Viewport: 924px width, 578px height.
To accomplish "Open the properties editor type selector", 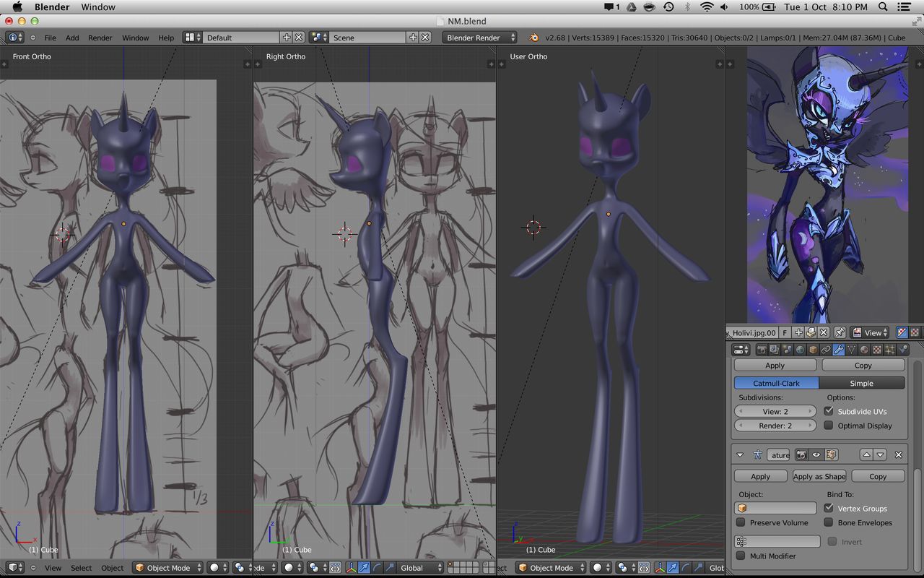I will pyautogui.click(x=741, y=350).
